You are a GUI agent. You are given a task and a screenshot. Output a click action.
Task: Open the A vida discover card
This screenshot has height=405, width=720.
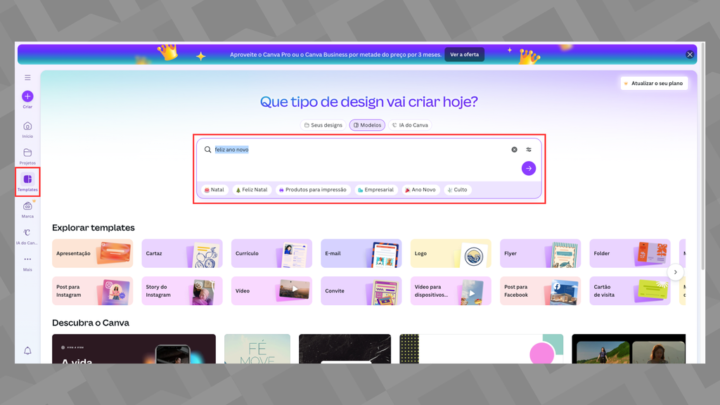tap(134, 349)
